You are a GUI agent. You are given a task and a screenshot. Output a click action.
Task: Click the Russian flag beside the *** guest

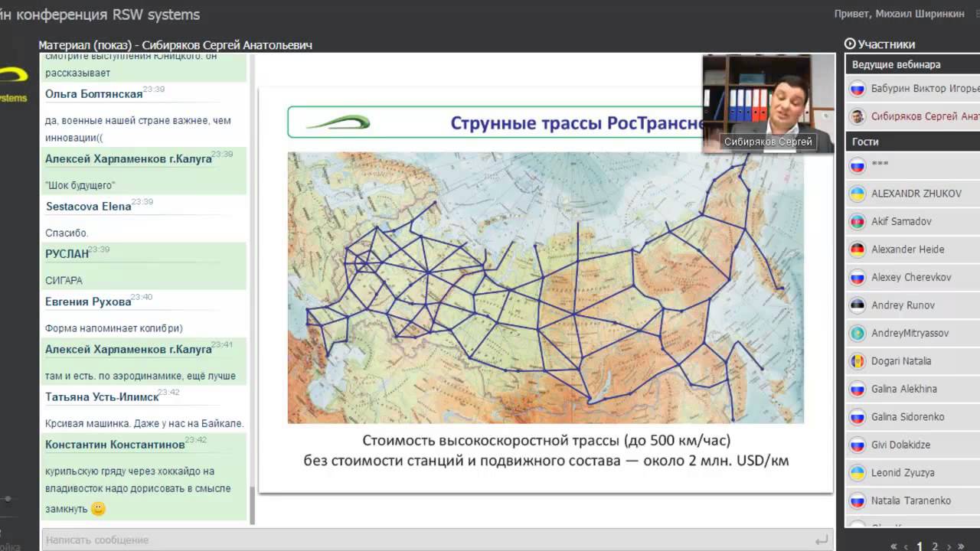[x=857, y=165]
